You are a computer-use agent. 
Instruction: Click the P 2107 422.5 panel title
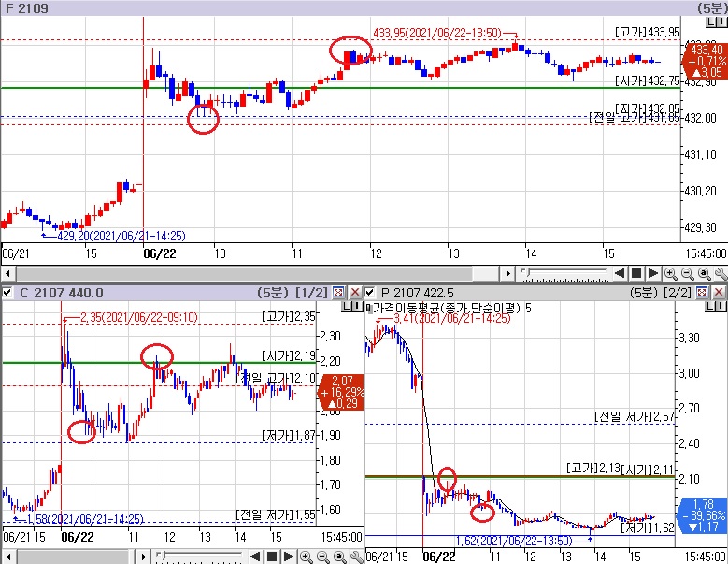point(418,293)
